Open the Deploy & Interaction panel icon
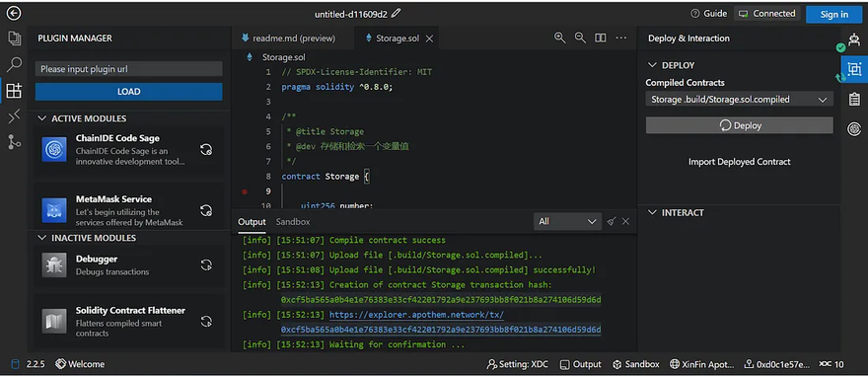Screen dimensions: 868x376 click(x=855, y=69)
